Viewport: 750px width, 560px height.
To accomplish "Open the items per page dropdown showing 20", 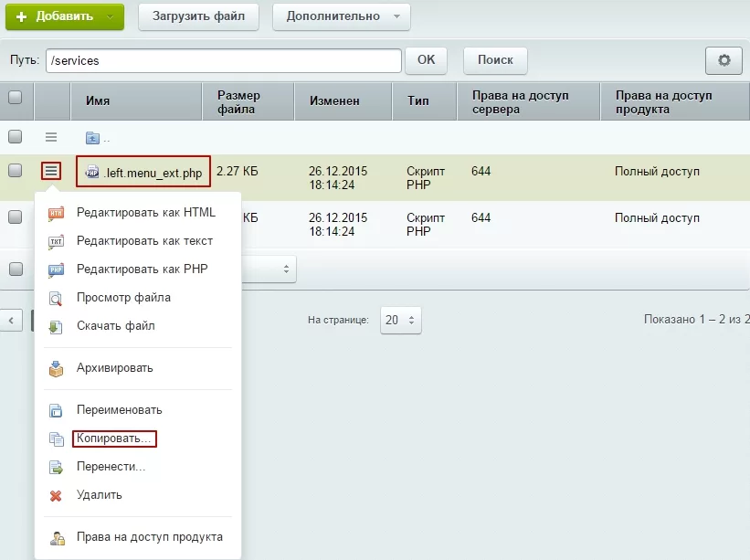I will (x=401, y=320).
